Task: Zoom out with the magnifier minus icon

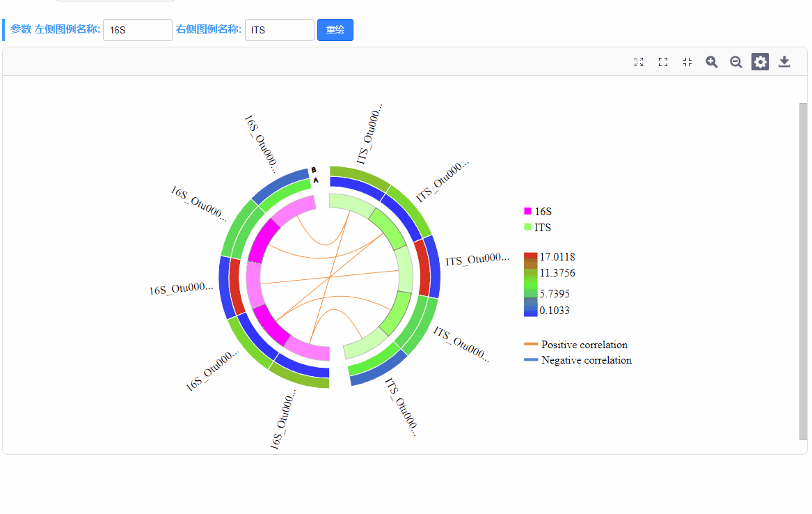Action: click(x=736, y=62)
